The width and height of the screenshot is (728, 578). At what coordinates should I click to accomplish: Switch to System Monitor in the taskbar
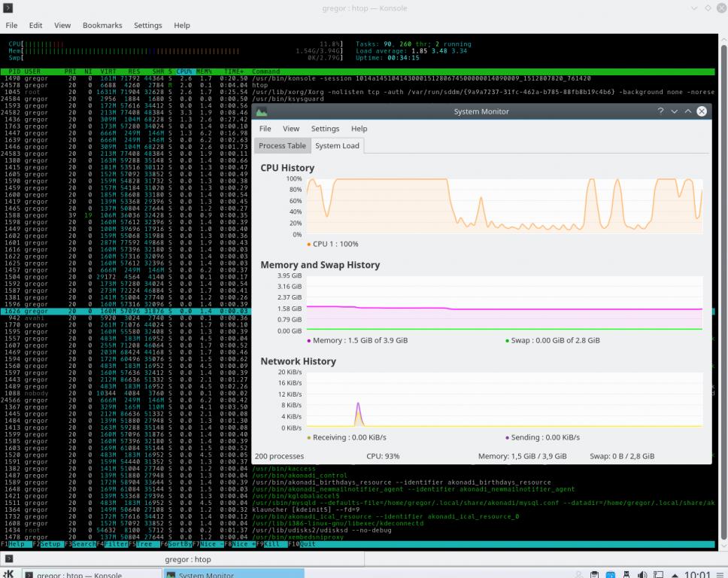point(233,574)
